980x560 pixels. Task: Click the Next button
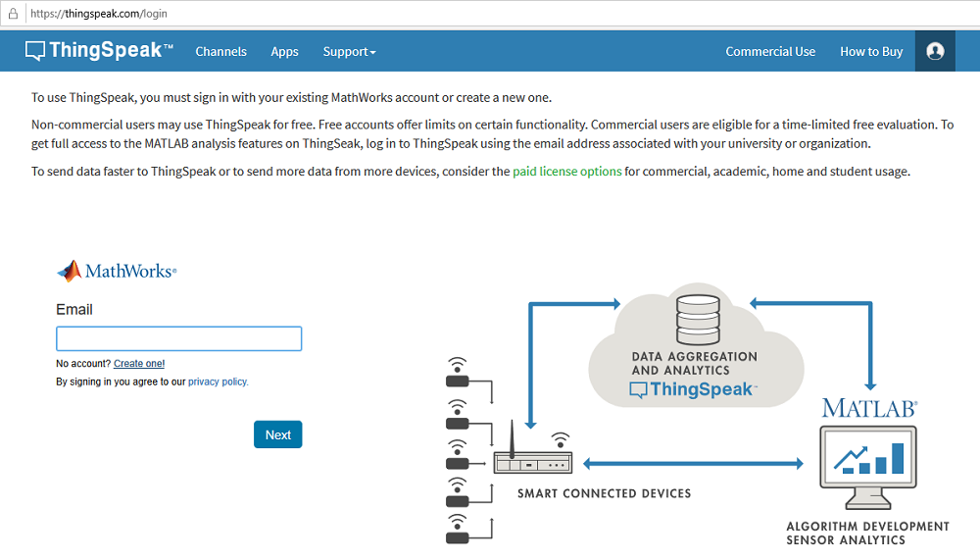(x=278, y=434)
